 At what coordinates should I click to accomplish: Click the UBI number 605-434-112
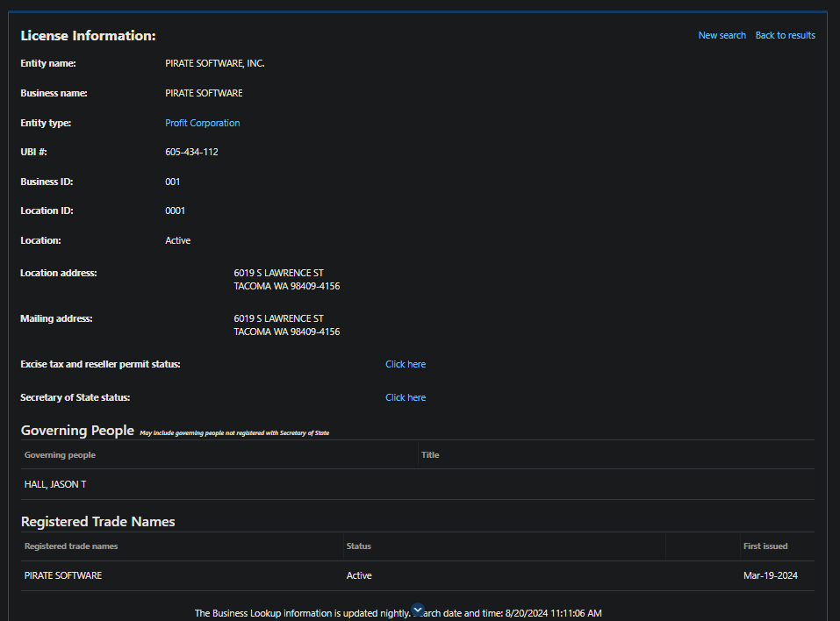click(191, 152)
